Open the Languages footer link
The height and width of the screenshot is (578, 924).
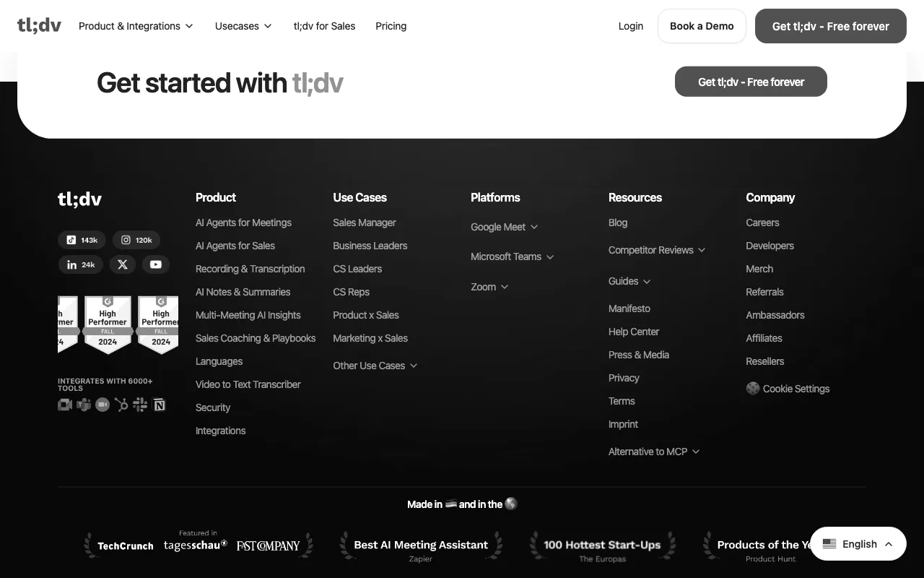[x=219, y=361]
